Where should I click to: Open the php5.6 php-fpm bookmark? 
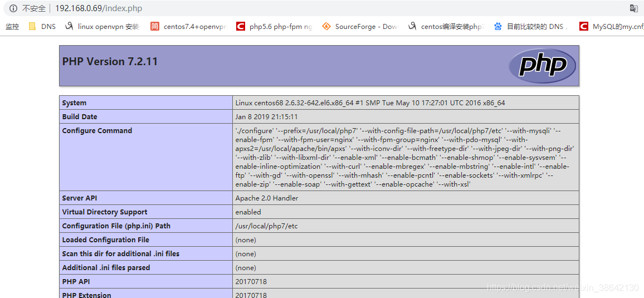pyautogui.click(x=274, y=27)
